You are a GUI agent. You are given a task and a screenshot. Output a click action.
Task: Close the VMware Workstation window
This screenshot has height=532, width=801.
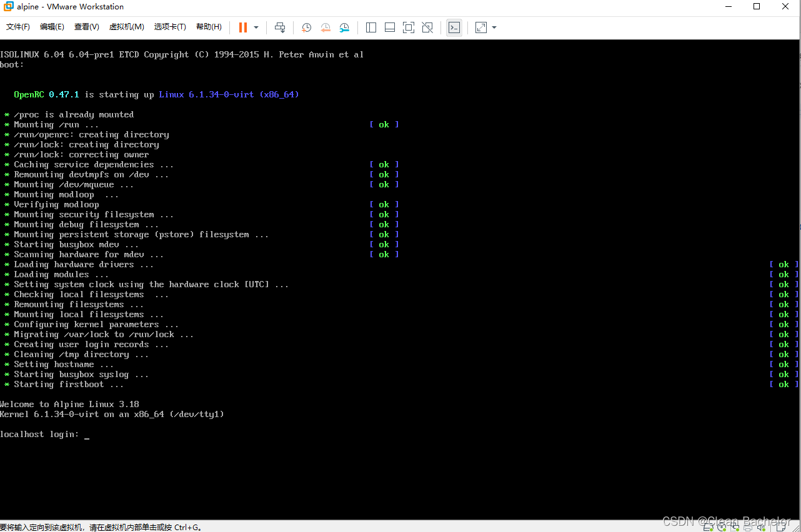(786, 7)
